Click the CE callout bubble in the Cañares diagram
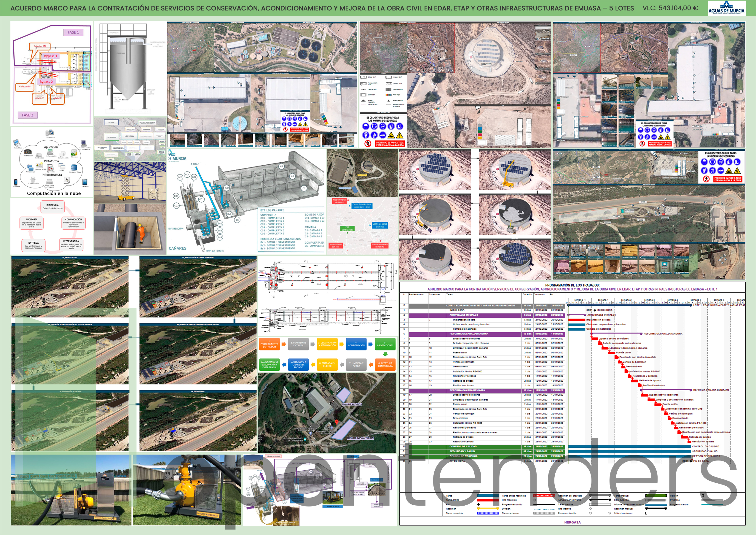This screenshot has width=756, height=535. [237, 220]
